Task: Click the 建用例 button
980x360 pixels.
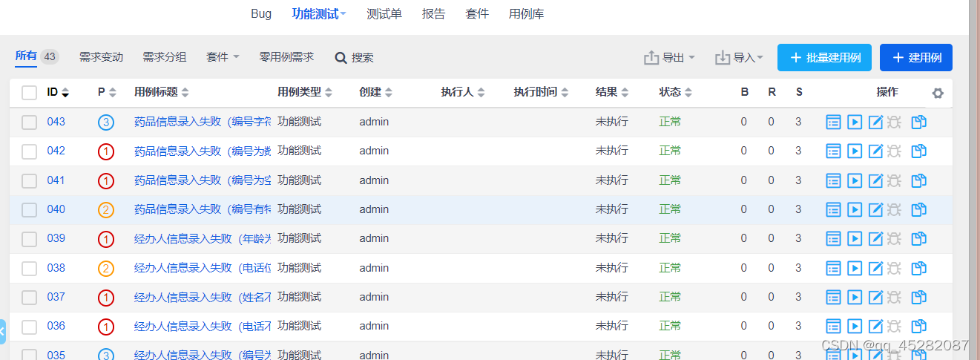Action: (916, 58)
